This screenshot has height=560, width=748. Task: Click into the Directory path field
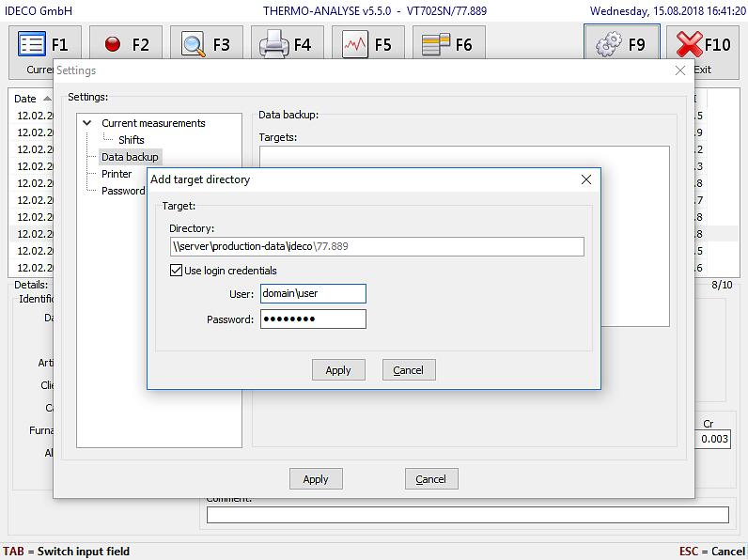tap(376, 246)
